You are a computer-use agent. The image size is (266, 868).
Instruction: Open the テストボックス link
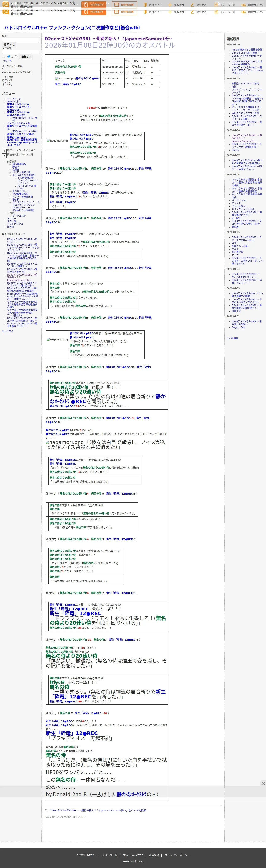[15, 224]
